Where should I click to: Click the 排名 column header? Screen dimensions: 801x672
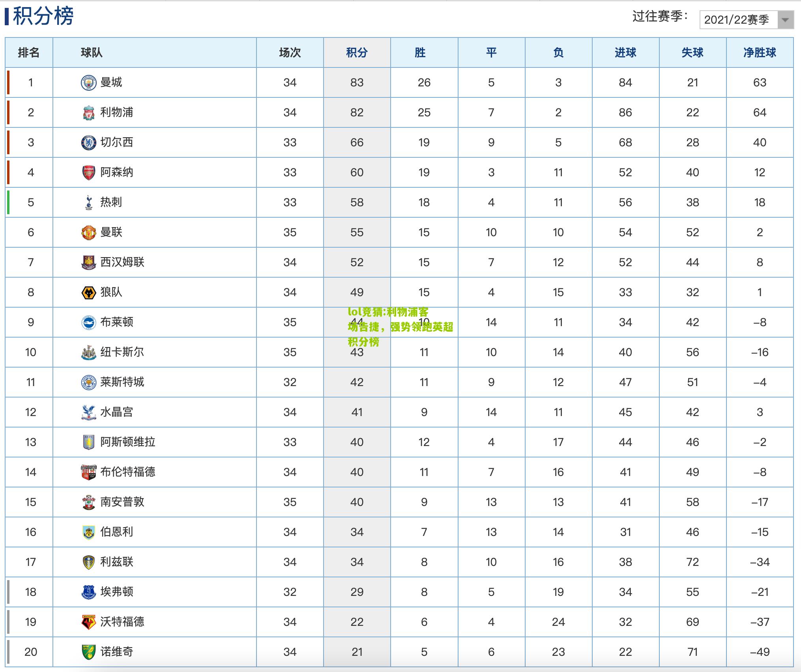click(29, 52)
